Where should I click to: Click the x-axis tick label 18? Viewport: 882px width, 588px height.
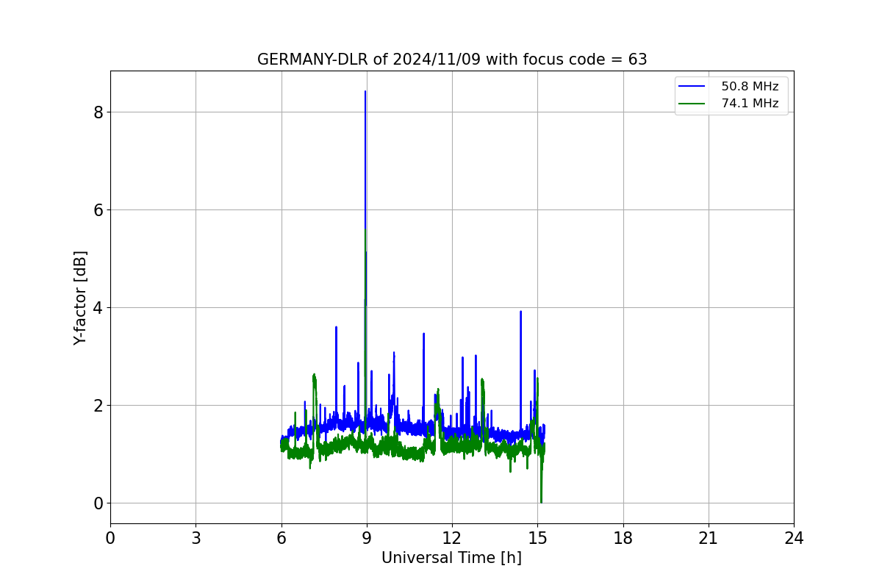[623, 538]
